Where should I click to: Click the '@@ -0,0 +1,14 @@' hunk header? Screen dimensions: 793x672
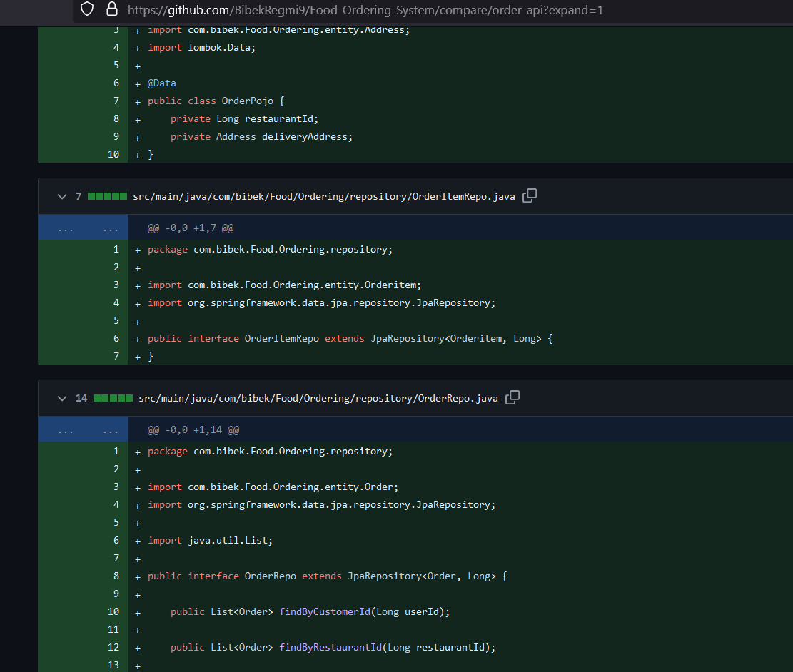pyautogui.click(x=193, y=429)
